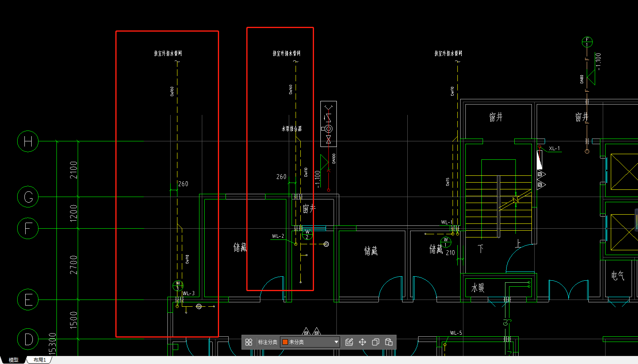Open the 未分类 annotation category dropdown
Viewport: 638px width, 364px height.
click(310, 342)
